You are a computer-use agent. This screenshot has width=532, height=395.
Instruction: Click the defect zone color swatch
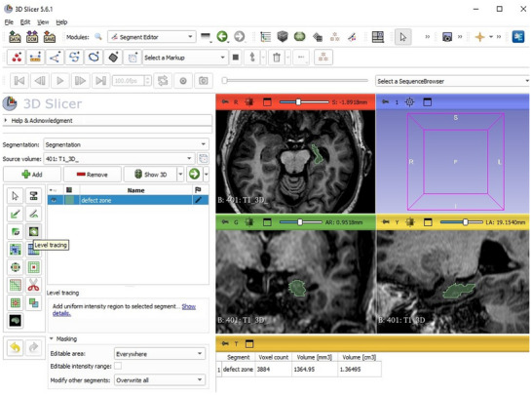tap(69, 200)
